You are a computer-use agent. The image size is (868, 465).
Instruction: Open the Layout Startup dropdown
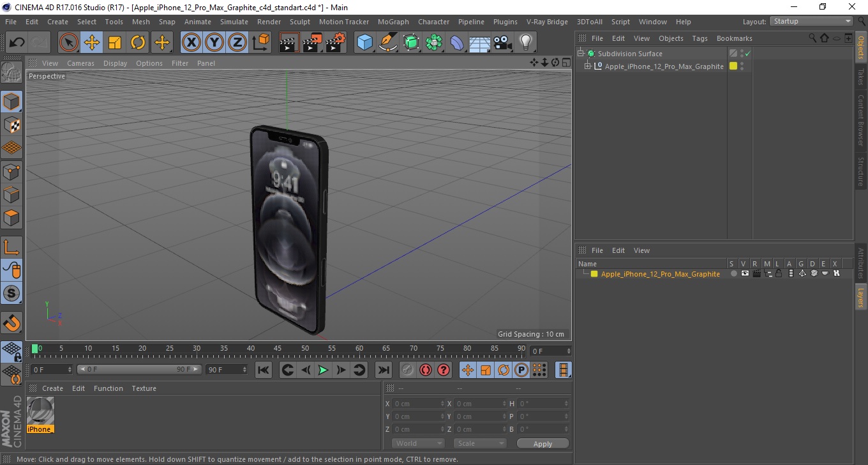point(812,21)
